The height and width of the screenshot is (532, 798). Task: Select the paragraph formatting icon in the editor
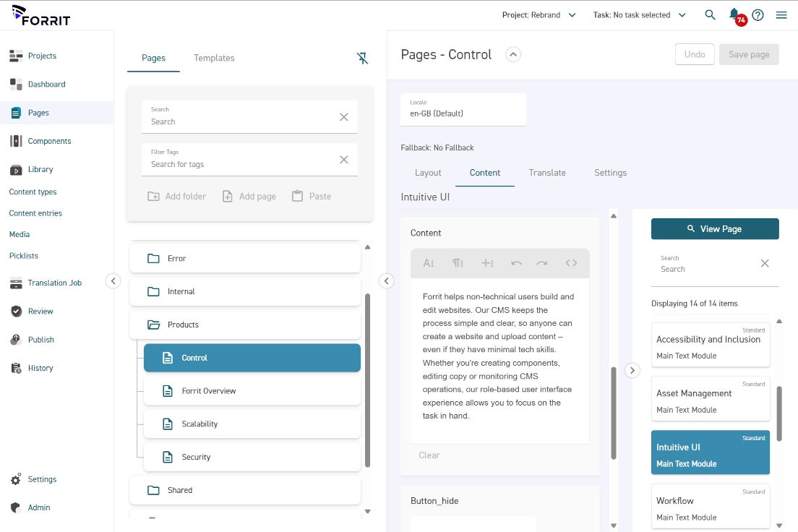pos(458,263)
